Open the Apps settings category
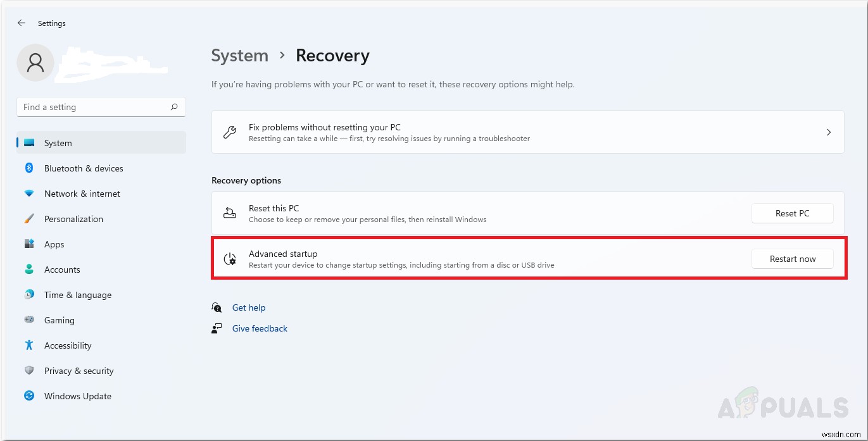 [x=54, y=244]
